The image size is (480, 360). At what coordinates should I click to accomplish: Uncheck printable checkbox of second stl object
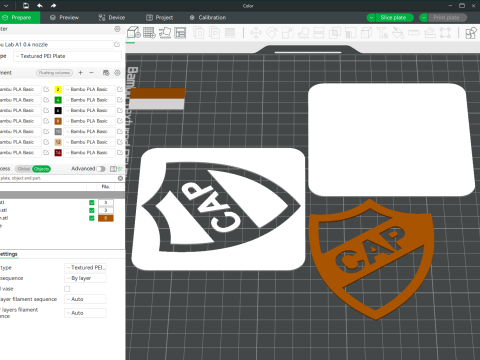click(92, 210)
